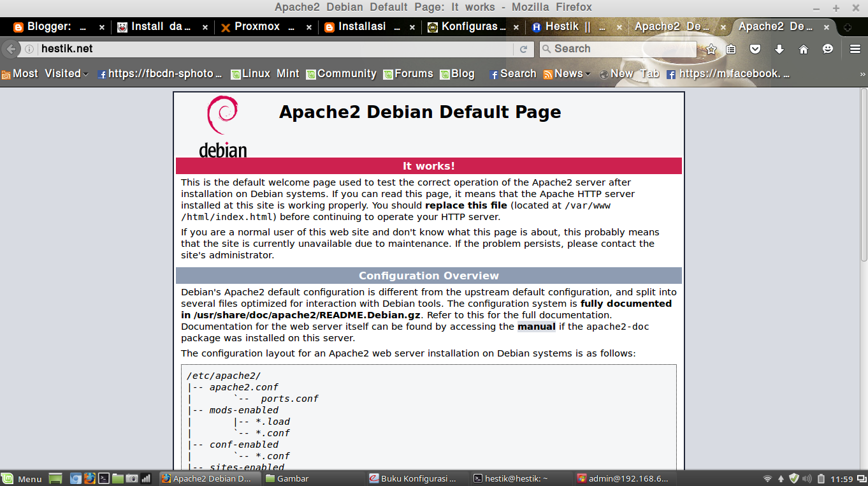Image resolution: width=868 pixels, height=486 pixels.
Task: Save the page to Pocket
Action: [755, 49]
